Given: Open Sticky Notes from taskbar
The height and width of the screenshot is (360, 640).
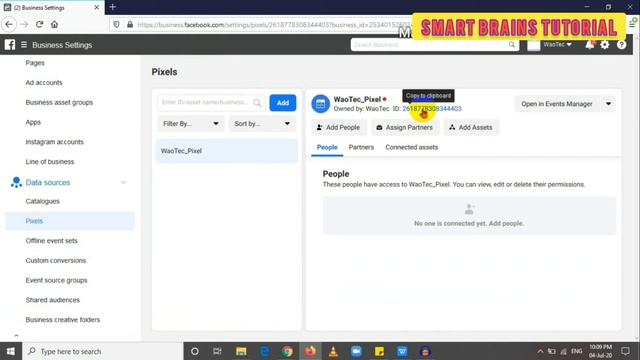Looking at the screenshot, I should point(379,351).
